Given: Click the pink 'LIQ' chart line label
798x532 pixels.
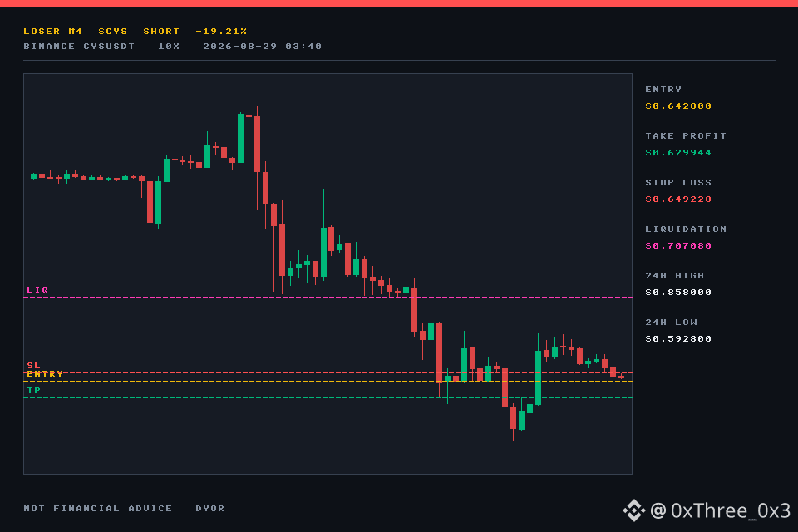Looking at the screenshot, I should (37, 289).
